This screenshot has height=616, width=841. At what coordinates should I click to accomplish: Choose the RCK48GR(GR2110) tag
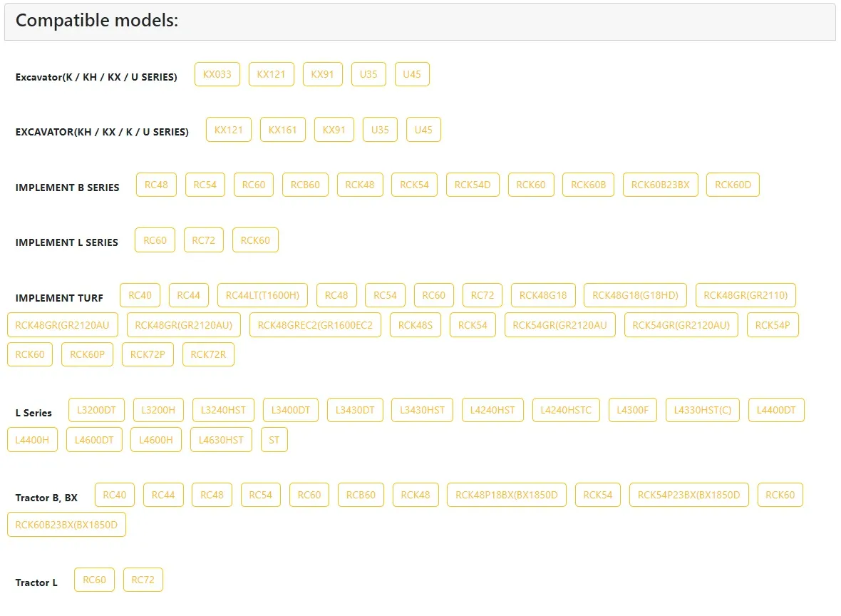tap(745, 295)
